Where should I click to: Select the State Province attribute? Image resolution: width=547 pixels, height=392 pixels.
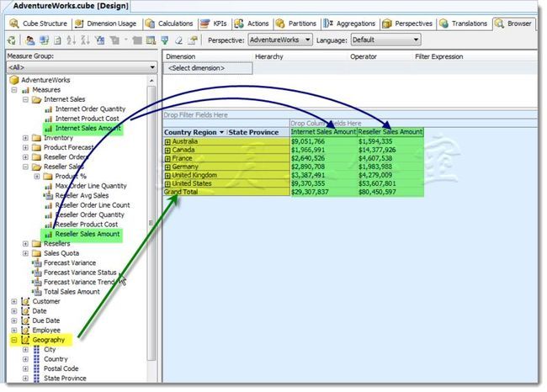click(x=65, y=379)
